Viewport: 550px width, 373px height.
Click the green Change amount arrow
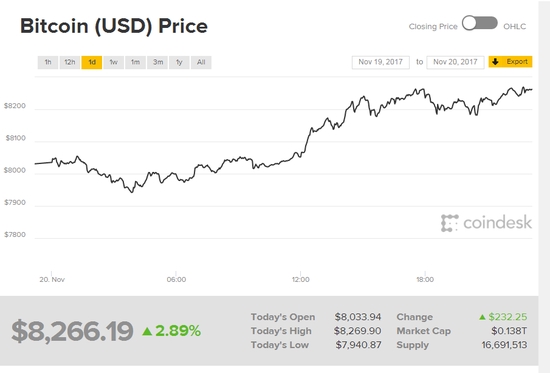(x=482, y=317)
